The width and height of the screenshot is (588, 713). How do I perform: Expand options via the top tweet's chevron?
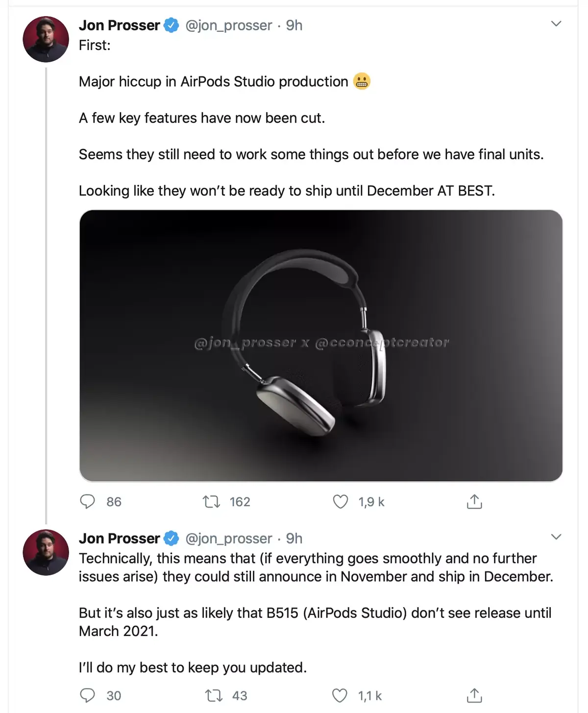pos(556,23)
